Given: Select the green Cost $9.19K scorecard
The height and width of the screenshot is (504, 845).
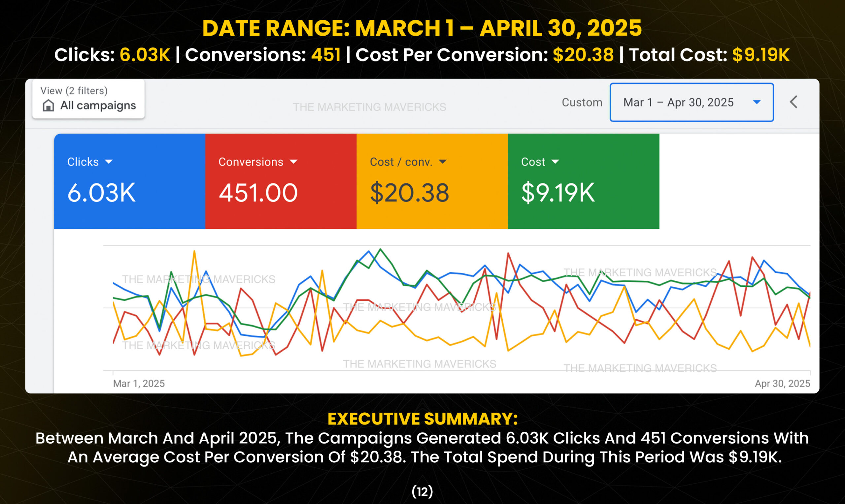Looking at the screenshot, I should coord(584,181).
